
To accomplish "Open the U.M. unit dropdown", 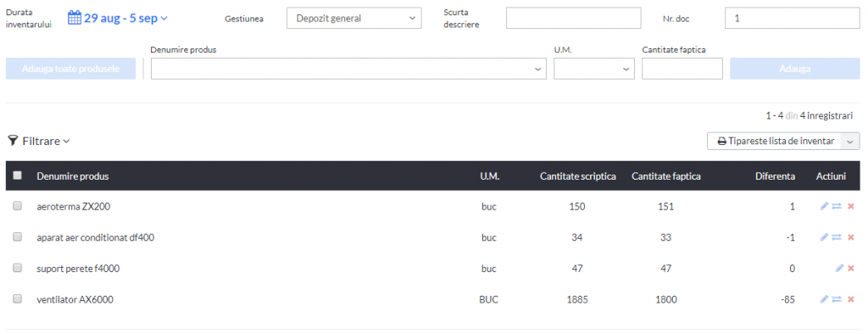I will [594, 69].
